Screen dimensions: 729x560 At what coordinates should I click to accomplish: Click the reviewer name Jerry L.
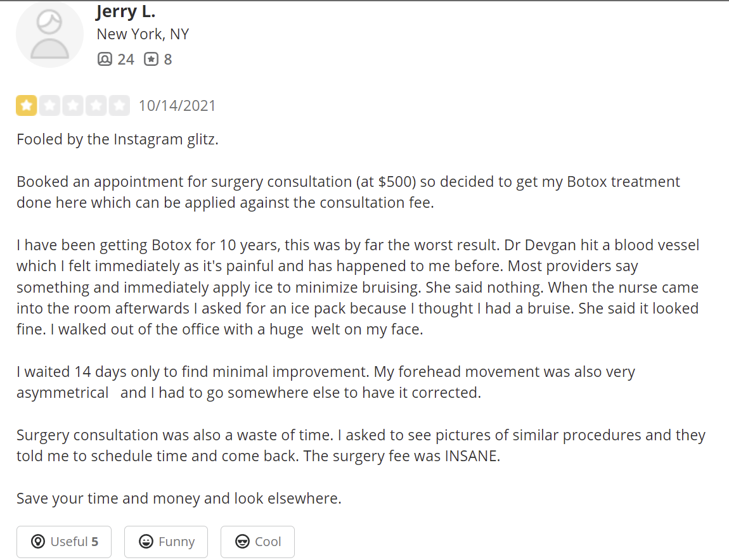click(126, 12)
